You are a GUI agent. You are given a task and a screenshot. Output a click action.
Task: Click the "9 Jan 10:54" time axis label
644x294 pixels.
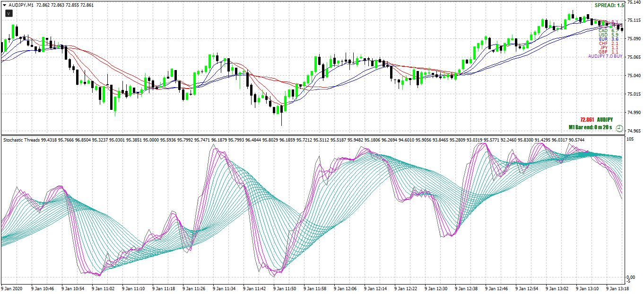click(x=73, y=288)
